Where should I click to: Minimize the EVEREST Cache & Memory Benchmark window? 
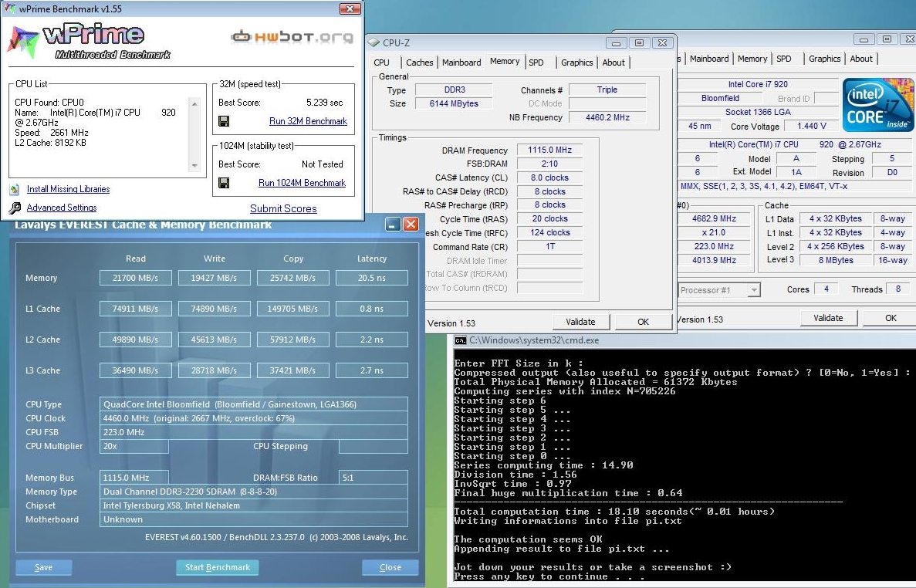point(393,225)
